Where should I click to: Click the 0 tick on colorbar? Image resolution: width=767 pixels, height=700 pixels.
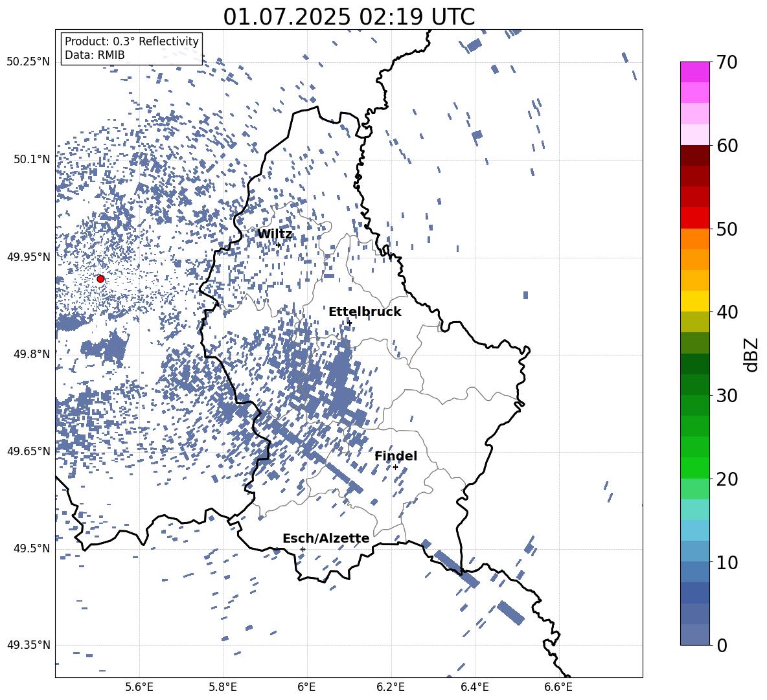tap(722, 645)
